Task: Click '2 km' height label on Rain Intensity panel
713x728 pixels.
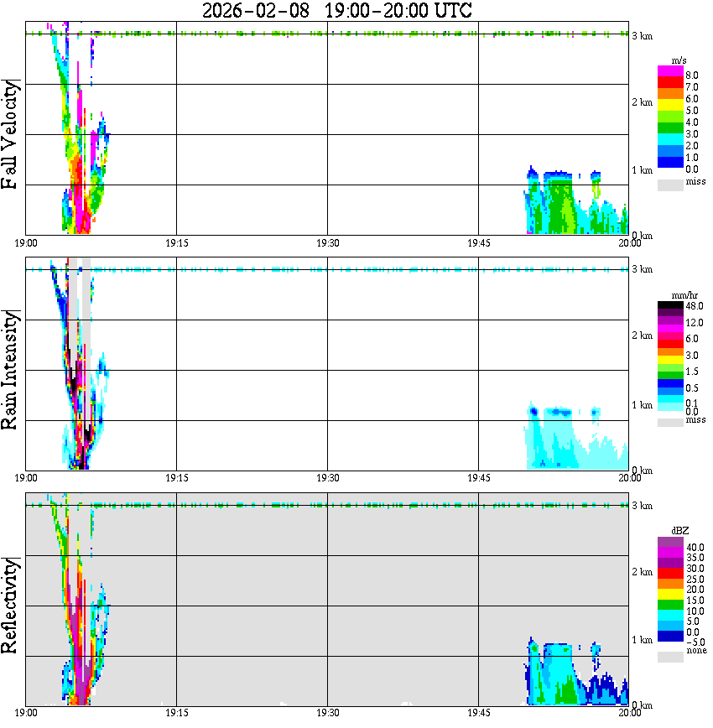Action: click(x=643, y=335)
